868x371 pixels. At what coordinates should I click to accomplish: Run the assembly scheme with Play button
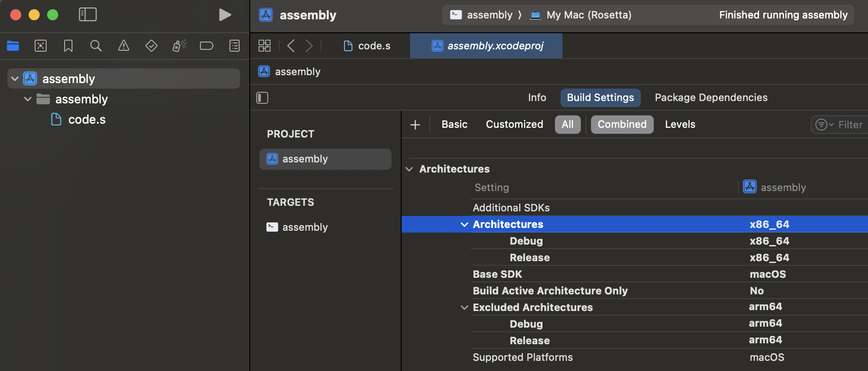(225, 15)
